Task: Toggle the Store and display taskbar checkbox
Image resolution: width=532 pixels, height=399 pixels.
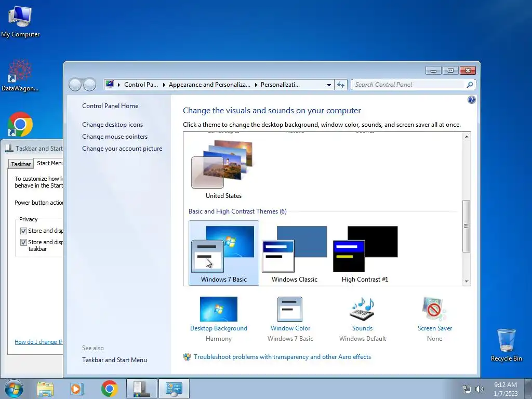Action: click(x=23, y=242)
